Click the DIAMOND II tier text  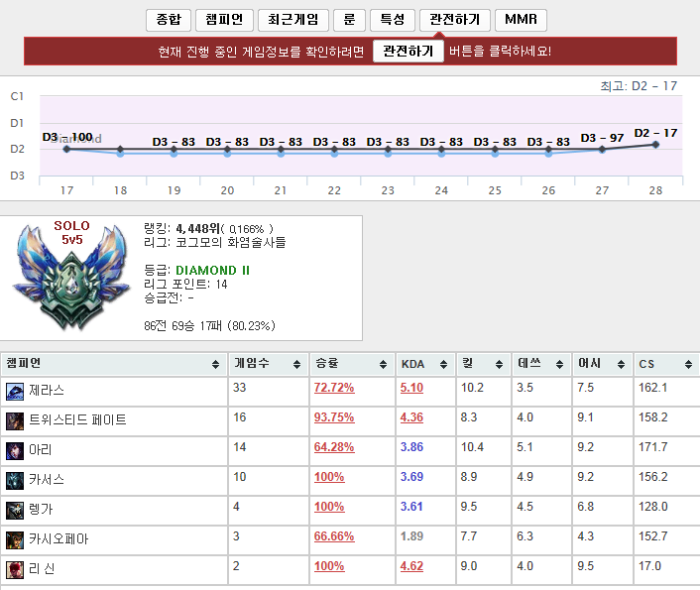coord(212,271)
